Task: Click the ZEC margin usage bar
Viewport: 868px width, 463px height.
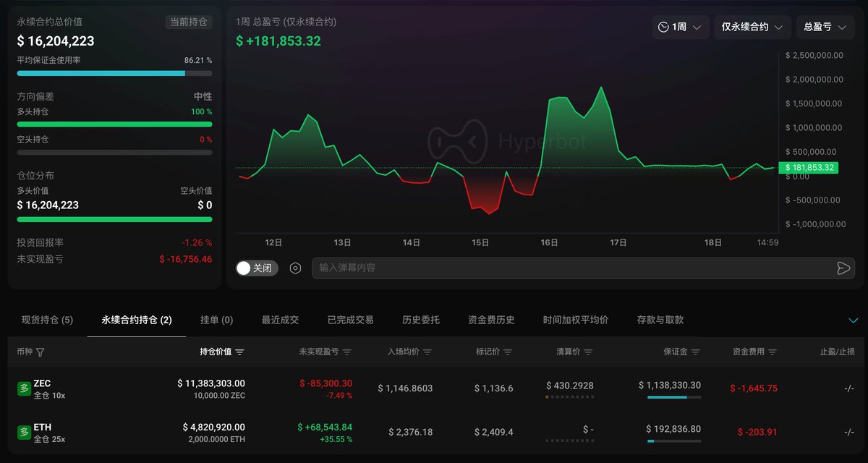Action: pyautogui.click(x=674, y=397)
